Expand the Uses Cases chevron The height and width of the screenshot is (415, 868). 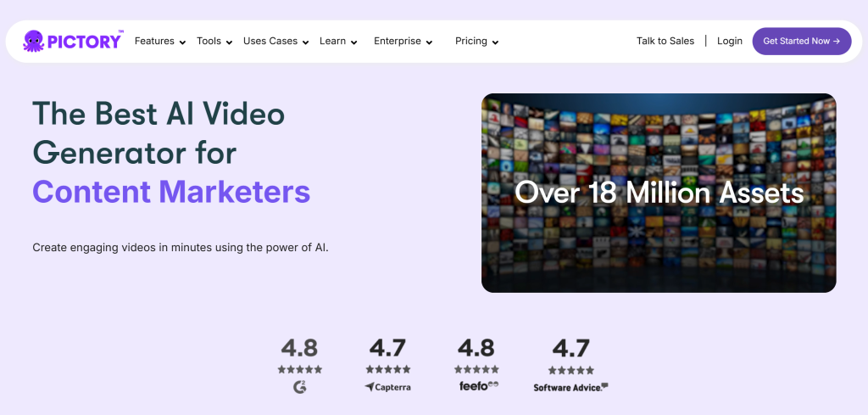point(305,42)
